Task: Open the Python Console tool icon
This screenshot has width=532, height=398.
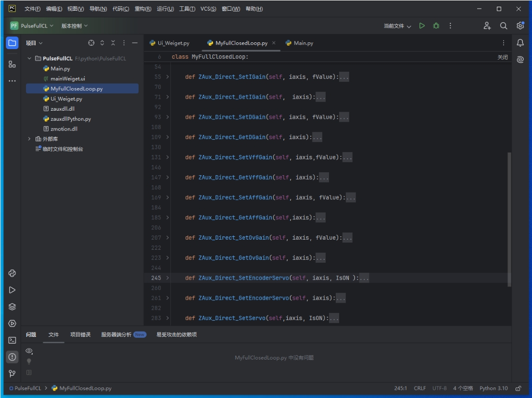Action: click(x=12, y=273)
